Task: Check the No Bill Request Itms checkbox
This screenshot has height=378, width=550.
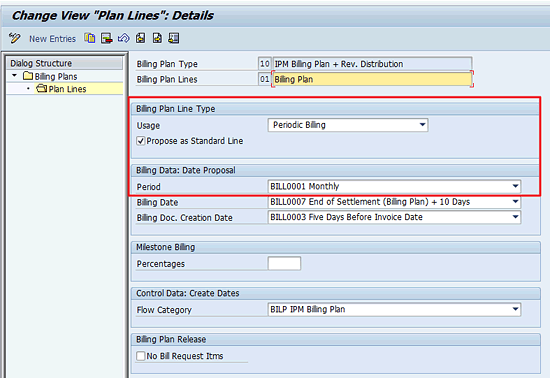Action: coord(141,356)
